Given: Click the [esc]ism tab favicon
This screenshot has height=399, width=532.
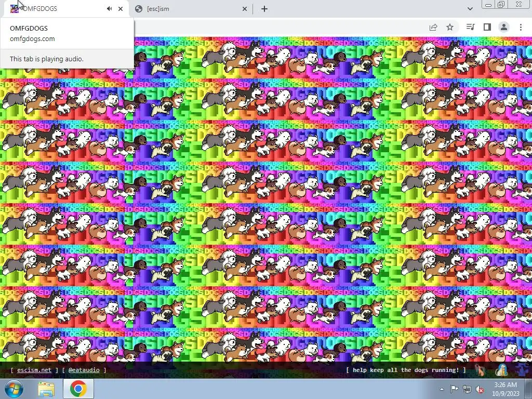Looking at the screenshot, I should click(138, 9).
